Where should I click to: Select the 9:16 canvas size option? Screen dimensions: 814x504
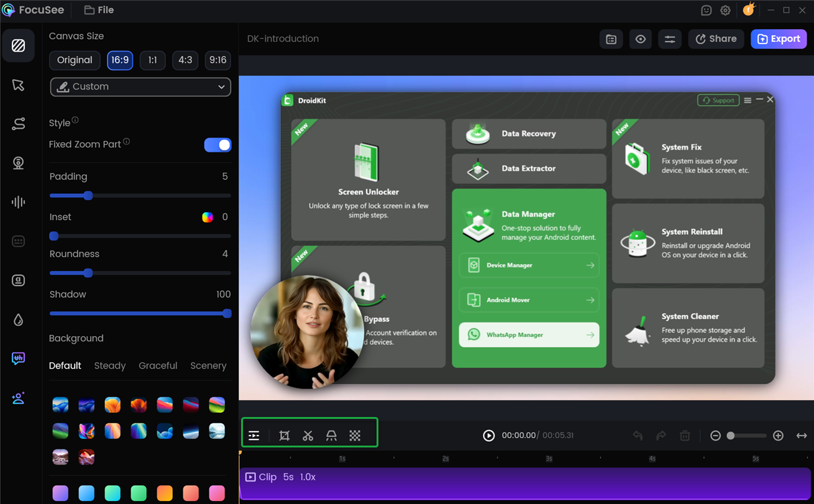coord(217,60)
